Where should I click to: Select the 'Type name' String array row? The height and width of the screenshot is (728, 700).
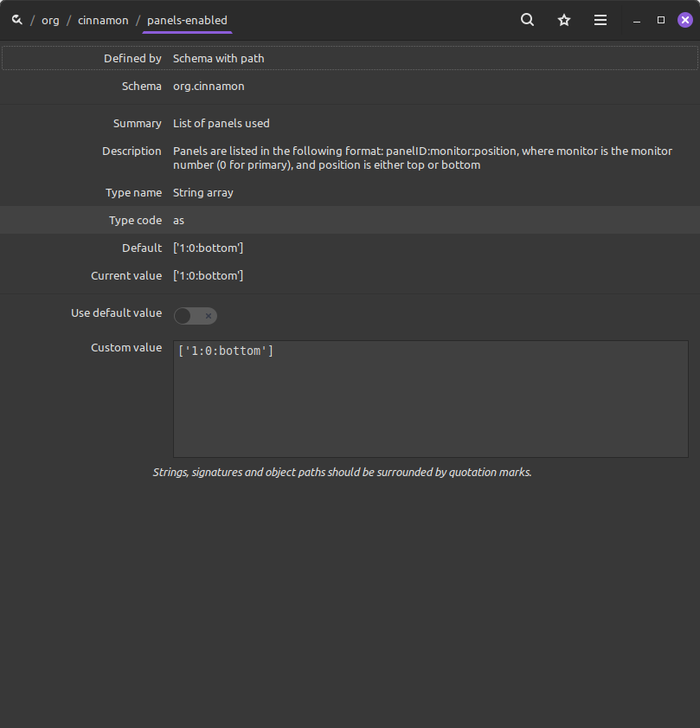pyautogui.click(x=350, y=192)
